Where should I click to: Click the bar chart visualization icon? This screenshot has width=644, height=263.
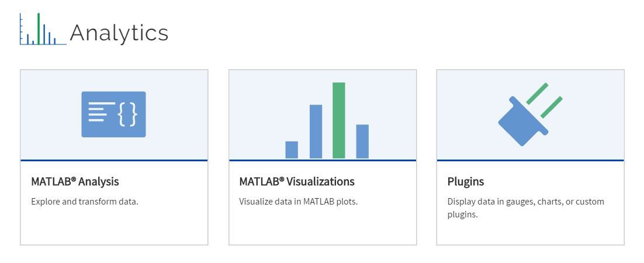tap(326, 121)
